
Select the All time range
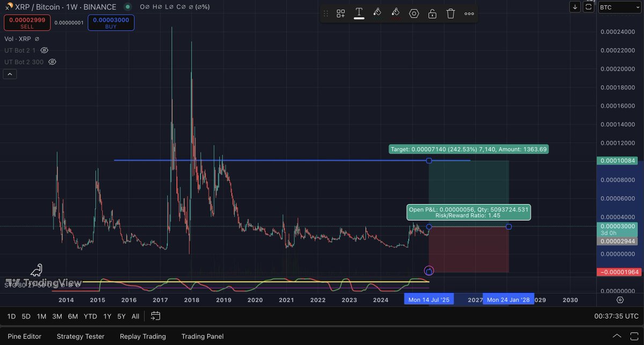[135, 316]
